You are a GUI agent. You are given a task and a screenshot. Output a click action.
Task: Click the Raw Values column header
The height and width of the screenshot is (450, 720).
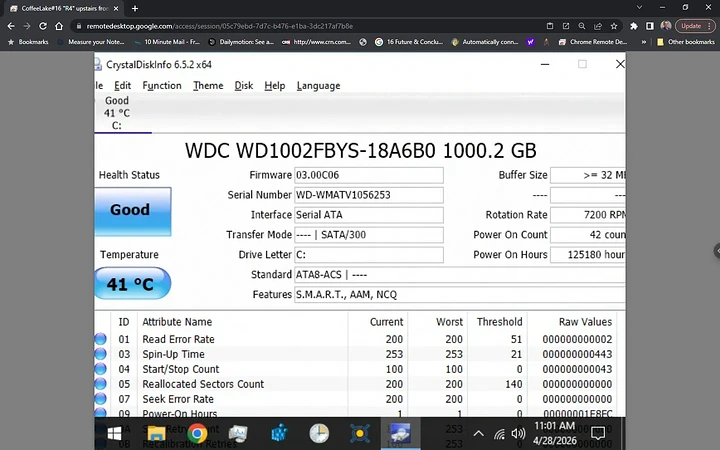click(572, 322)
